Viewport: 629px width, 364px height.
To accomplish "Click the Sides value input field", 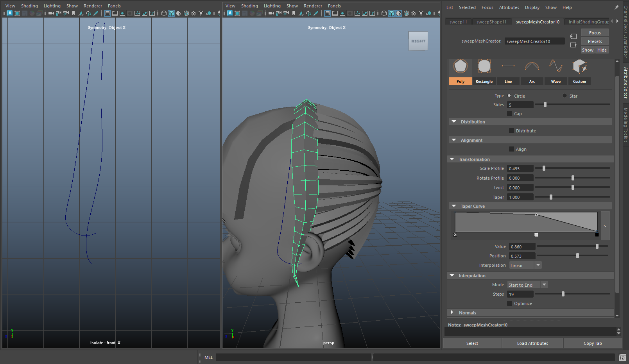I will point(520,105).
